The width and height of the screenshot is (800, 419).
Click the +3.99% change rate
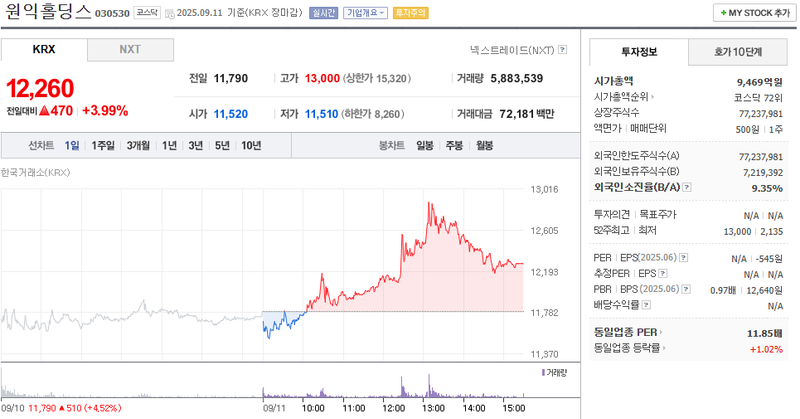(105, 111)
